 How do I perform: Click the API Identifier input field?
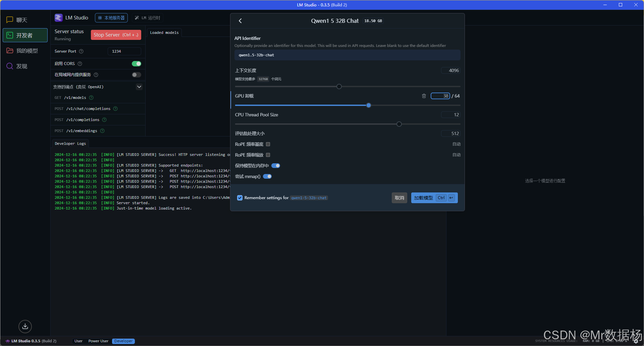pos(347,55)
